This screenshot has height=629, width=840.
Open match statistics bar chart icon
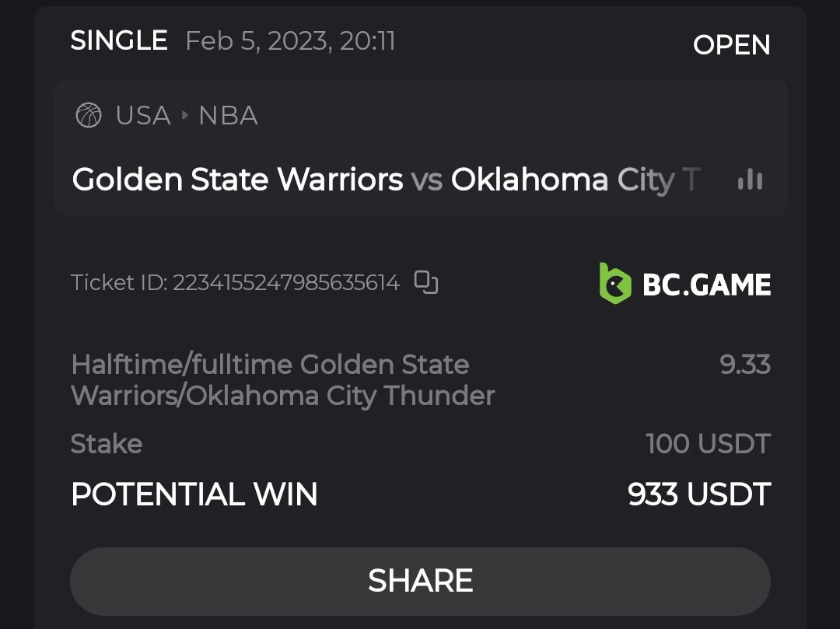[750, 180]
